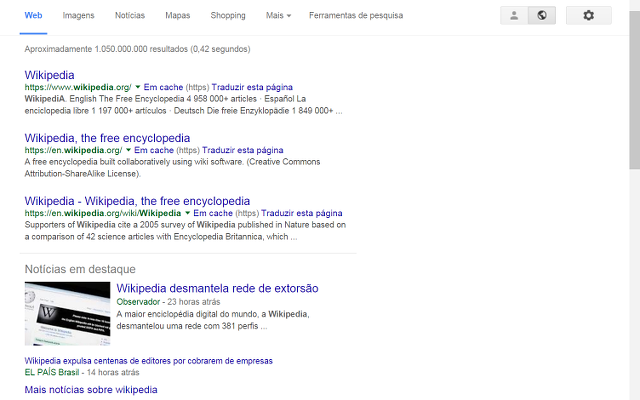Click the https://en.wikipedia.org/wiki/Wikipedia green URL
The image size is (640, 400).
[x=103, y=213]
